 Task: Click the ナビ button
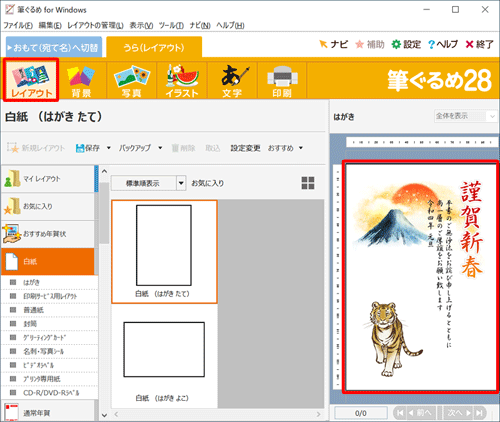(x=333, y=44)
